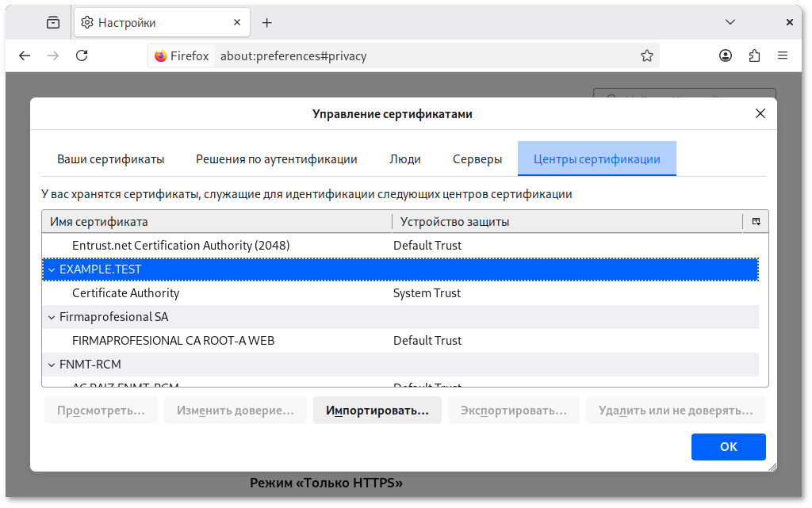The width and height of the screenshot is (812, 508).
Task: Click the bookmark star in address bar
Action: 649,55
